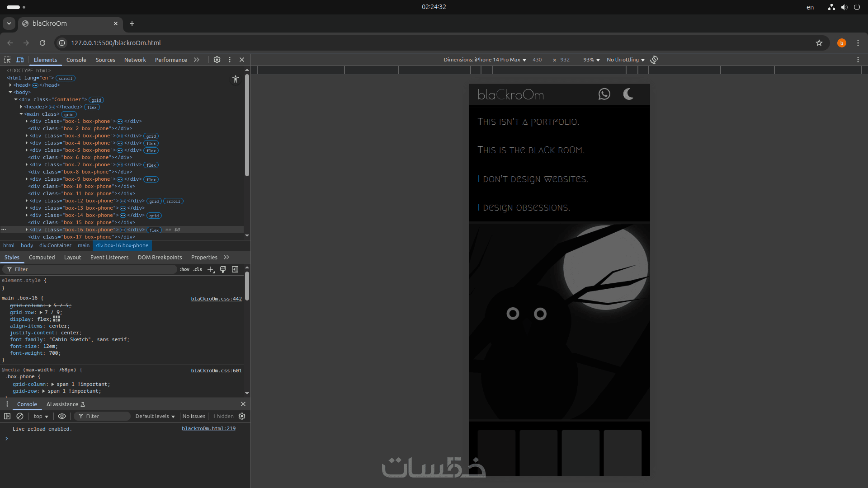
Task: Switch to the Network tab
Action: click(x=135, y=60)
